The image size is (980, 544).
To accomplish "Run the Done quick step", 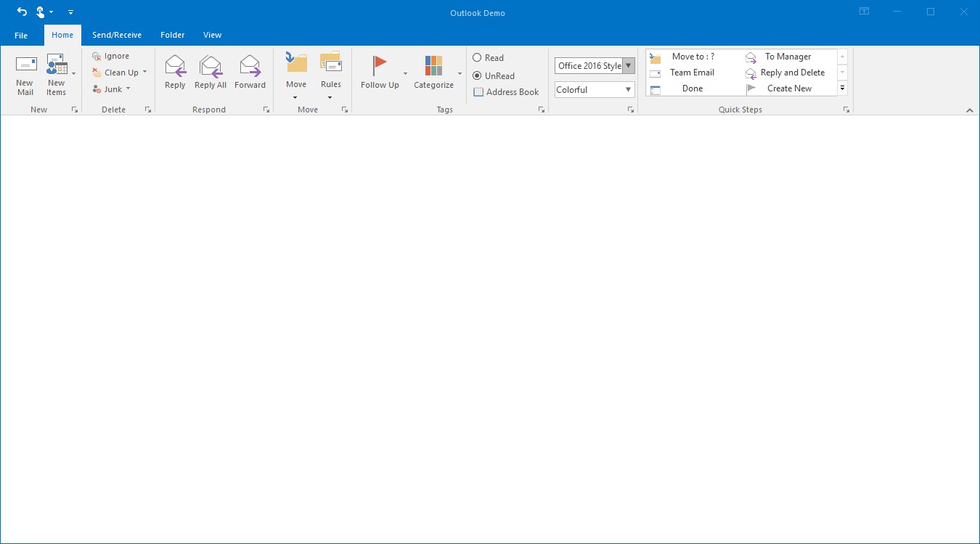I will click(692, 88).
